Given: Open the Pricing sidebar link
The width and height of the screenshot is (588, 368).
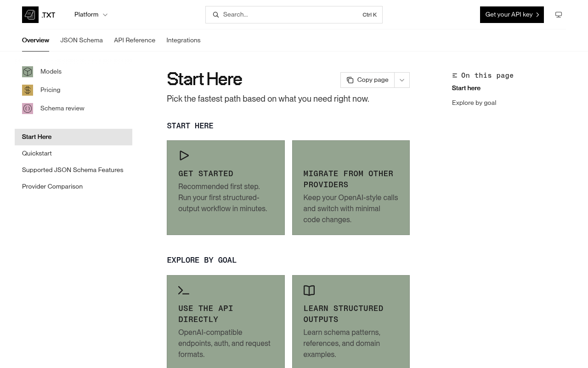Looking at the screenshot, I should (50, 90).
